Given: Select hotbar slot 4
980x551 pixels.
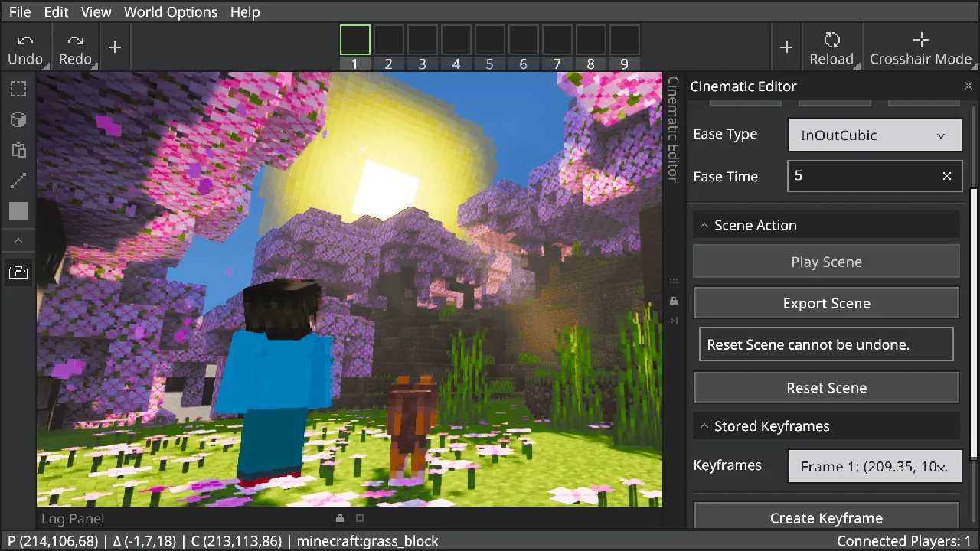Looking at the screenshot, I should pos(456,41).
